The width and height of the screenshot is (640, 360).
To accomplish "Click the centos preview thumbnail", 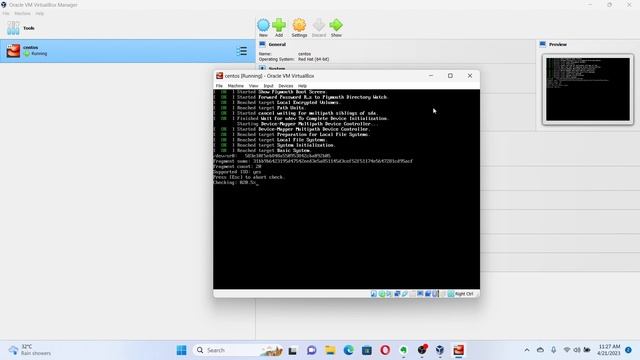I will (x=588, y=89).
